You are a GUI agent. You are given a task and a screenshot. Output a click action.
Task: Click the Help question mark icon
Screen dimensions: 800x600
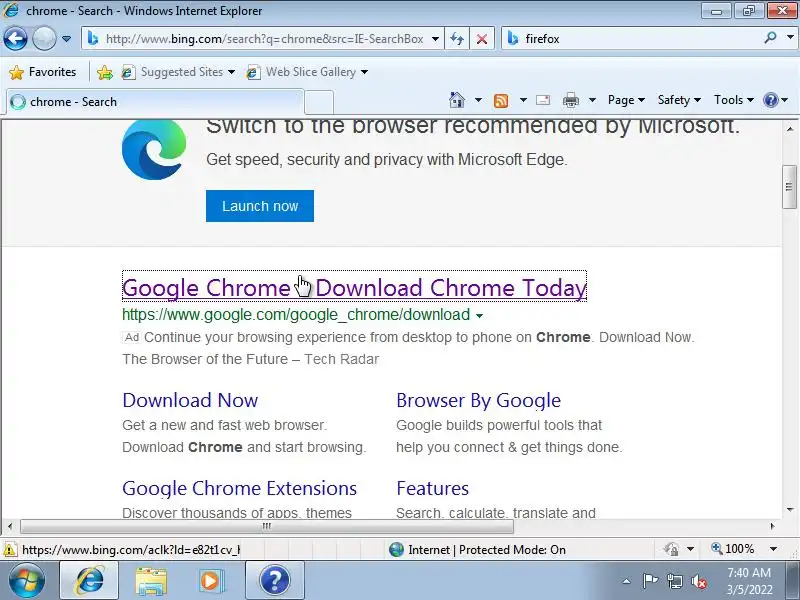pyautogui.click(x=770, y=100)
